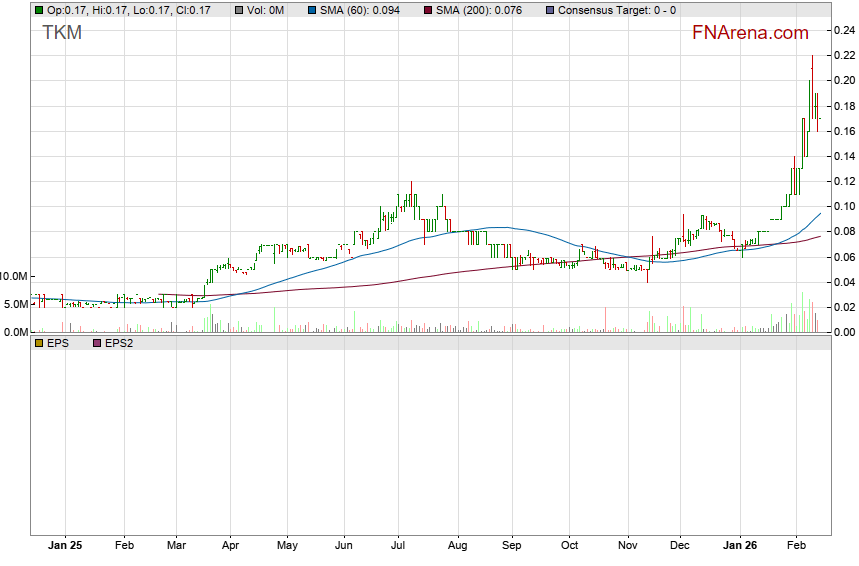
Task: Click the 10.0M volume axis label
Action: click(x=14, y=276)
